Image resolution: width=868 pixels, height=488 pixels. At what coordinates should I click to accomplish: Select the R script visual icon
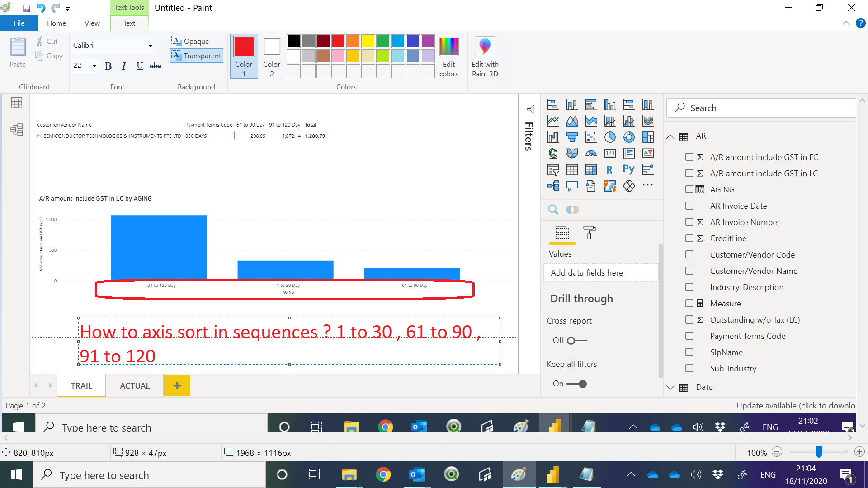tap(610, 169)
